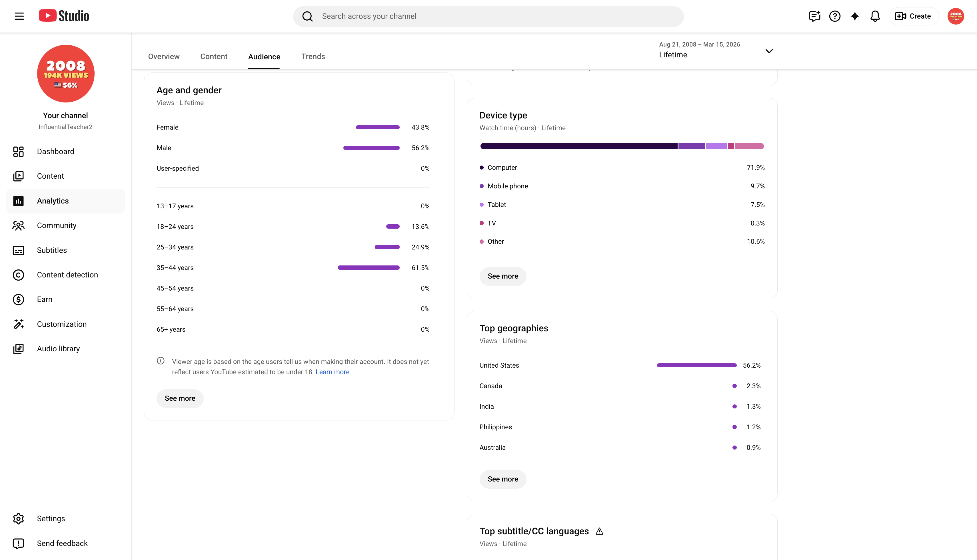Switch to the Overview tab
Screen dimensions: 977x560
point(164,57)
